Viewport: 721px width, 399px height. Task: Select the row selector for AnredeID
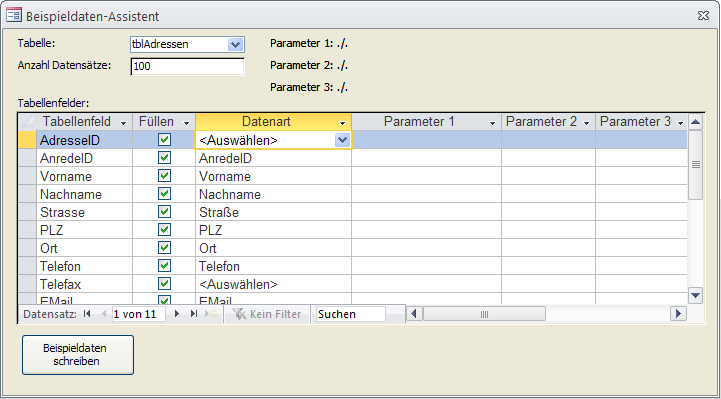27,158
